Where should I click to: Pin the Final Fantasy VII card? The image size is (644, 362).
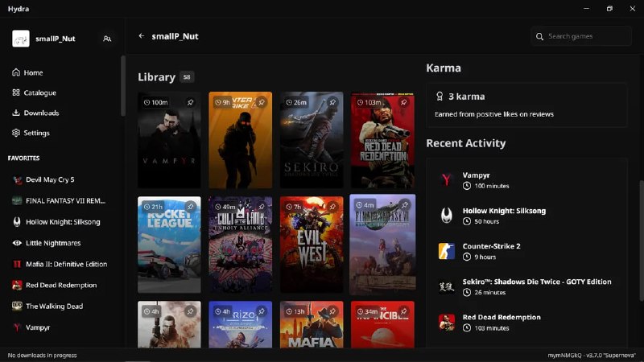[404, 204]
